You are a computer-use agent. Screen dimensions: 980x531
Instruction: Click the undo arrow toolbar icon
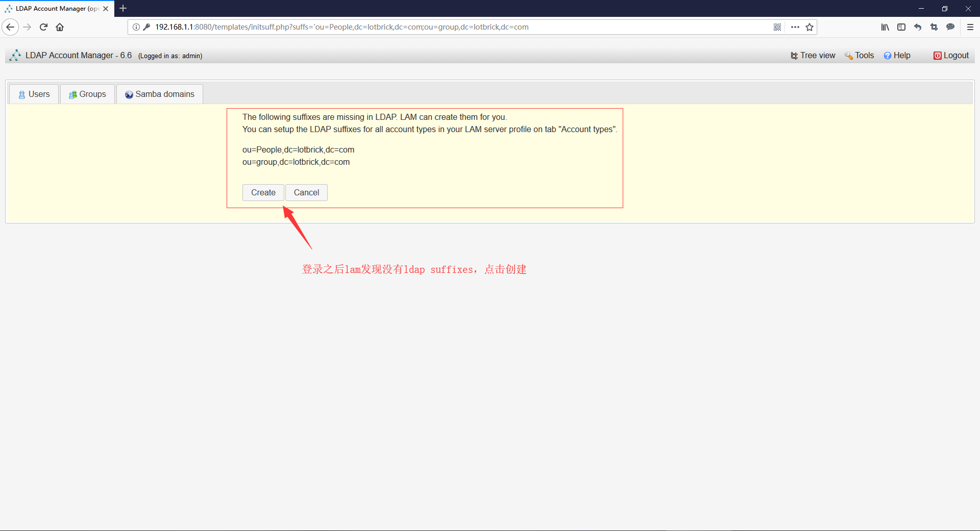point(918,27)
